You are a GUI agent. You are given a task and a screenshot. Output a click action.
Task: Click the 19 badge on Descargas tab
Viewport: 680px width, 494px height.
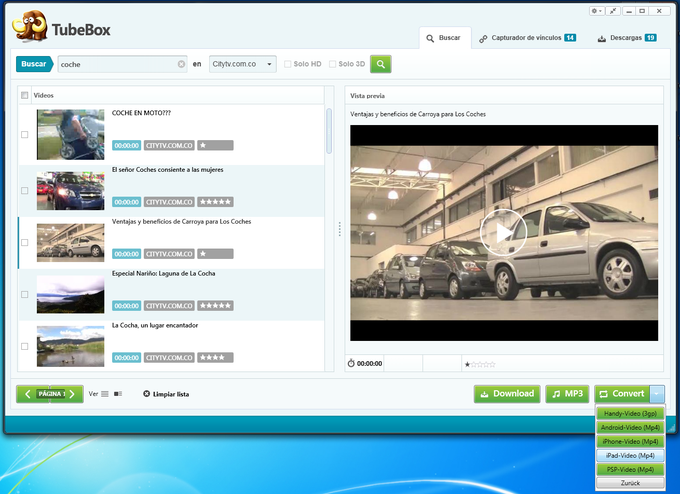point(651,38)
